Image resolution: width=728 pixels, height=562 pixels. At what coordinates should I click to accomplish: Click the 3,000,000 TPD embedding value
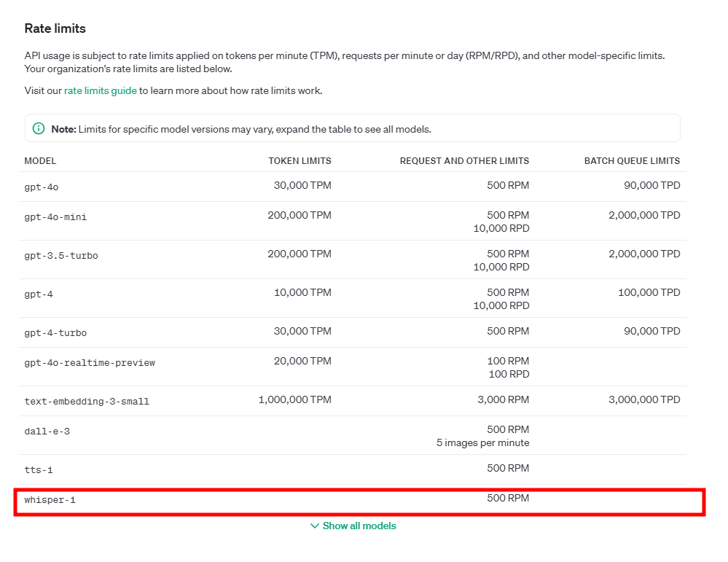click(644, 399)
